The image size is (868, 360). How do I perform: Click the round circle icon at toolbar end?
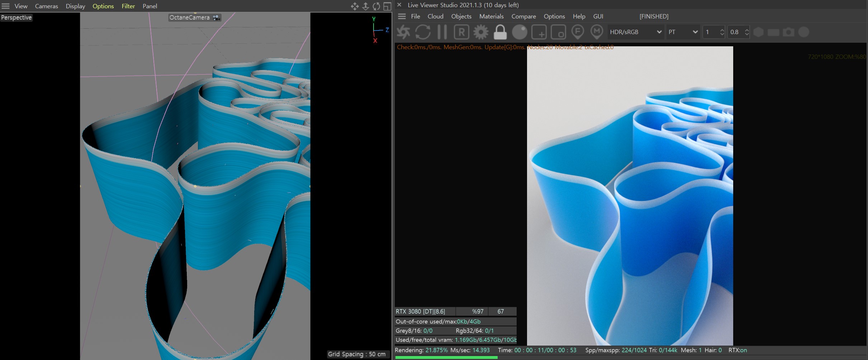(x=804, y=32)
